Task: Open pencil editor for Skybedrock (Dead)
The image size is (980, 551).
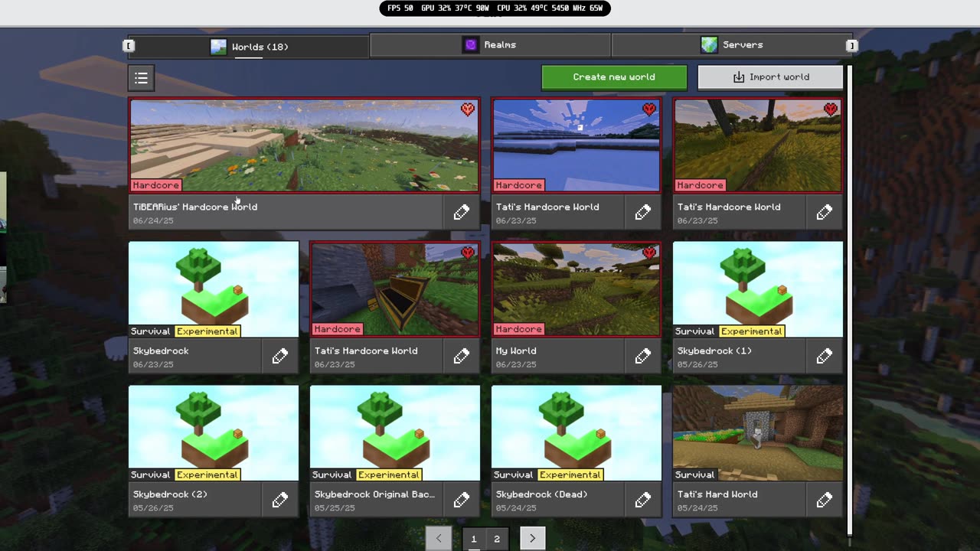Action: click(642, 500)
